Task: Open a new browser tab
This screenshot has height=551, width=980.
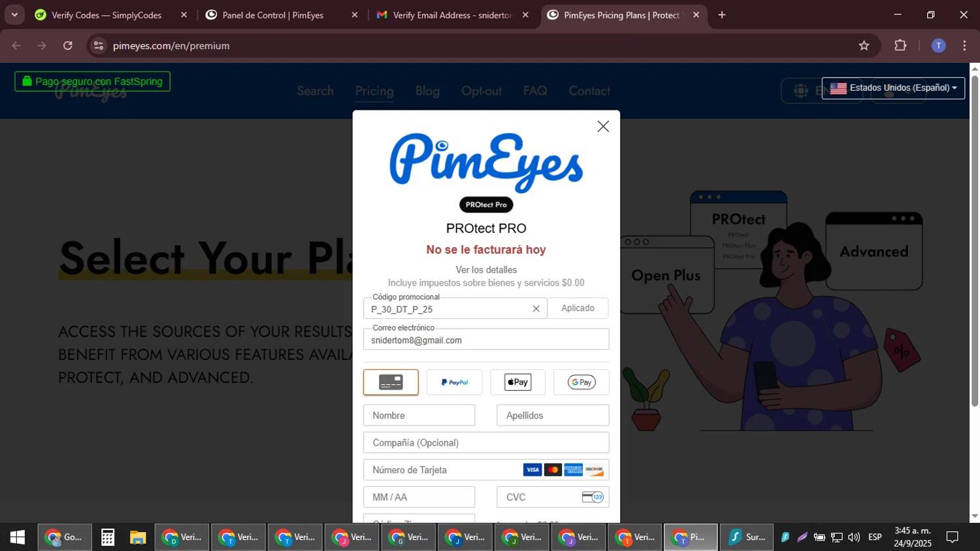Action: click(x=722, y=15)
